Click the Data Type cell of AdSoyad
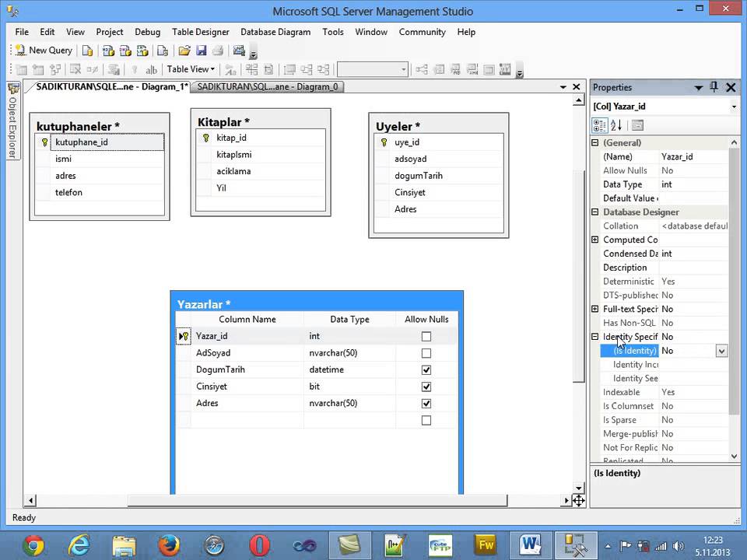 (349, 353)
